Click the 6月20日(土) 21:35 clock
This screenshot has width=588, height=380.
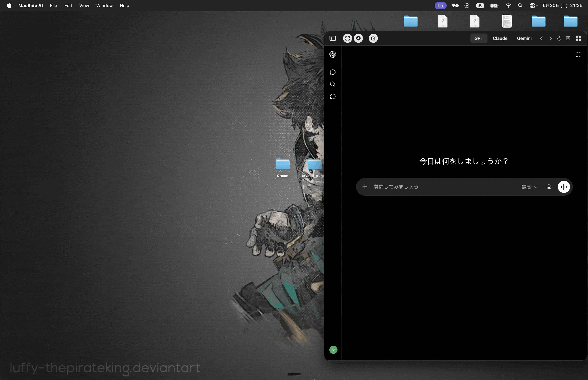click(562, 5)
